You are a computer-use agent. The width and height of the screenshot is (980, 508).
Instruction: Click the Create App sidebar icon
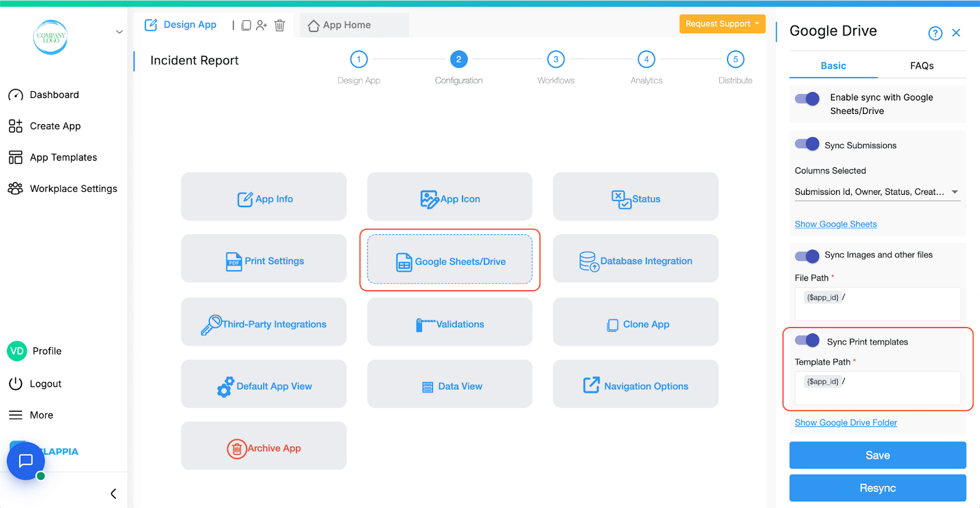tap(15, 126)
